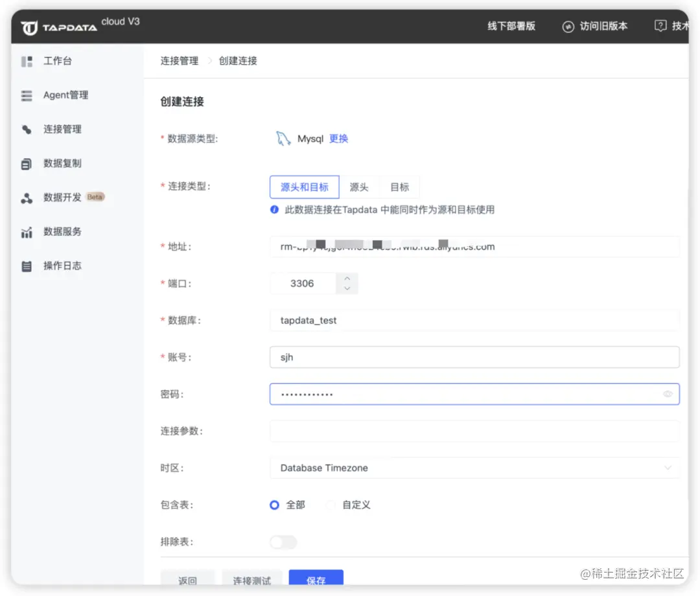Open the 工作台 dashboard icon
Viewport: 700px width, 596px height.
click(27, 61)
